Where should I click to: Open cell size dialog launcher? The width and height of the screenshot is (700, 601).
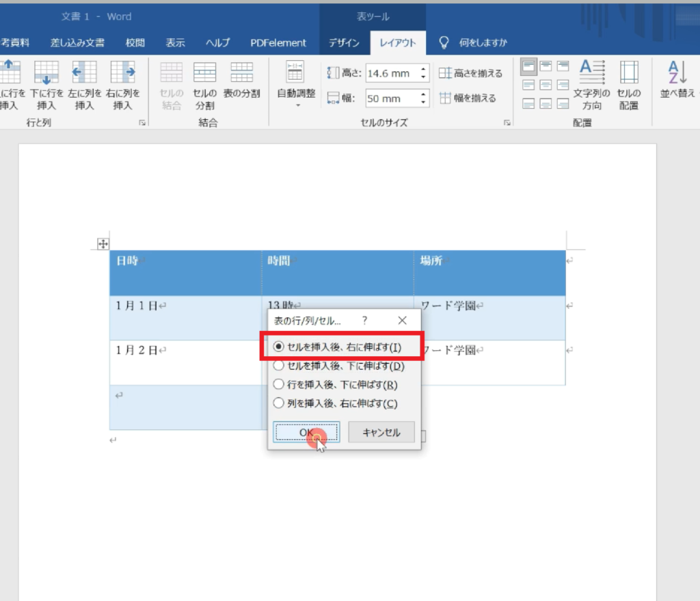pyautogui.click(x=507, y=123)
